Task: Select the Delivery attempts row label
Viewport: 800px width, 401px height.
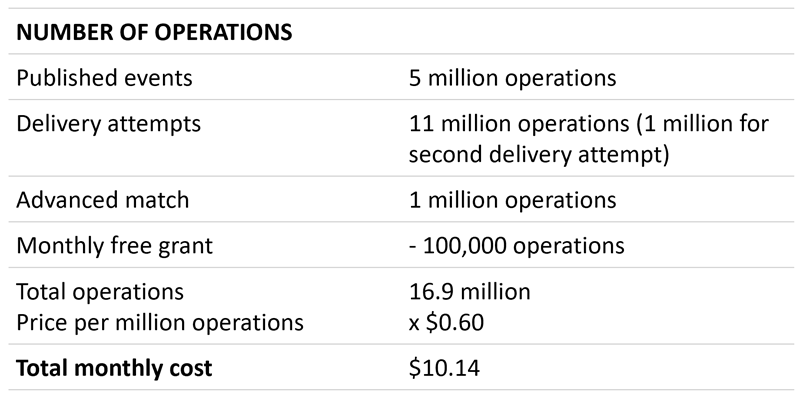Action: click(108, 123)
